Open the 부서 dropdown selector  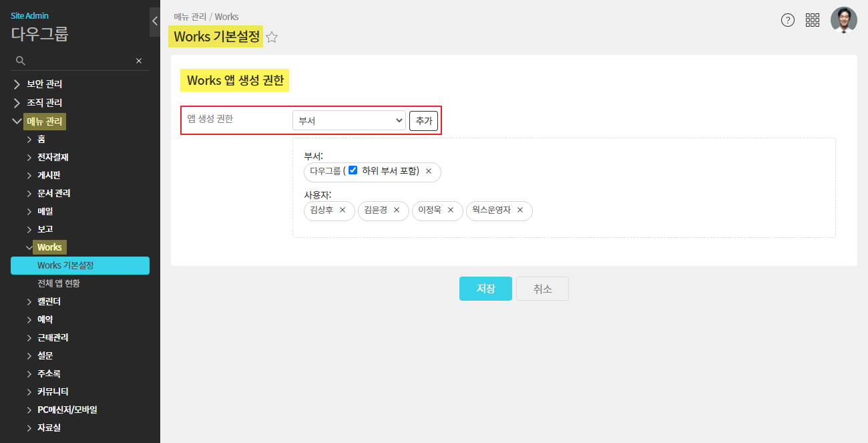pyautogui.click(x=349, y=120)
